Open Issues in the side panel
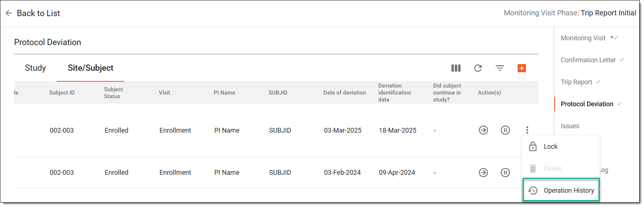Screen dimensions: 644x207 coord(570,126)
